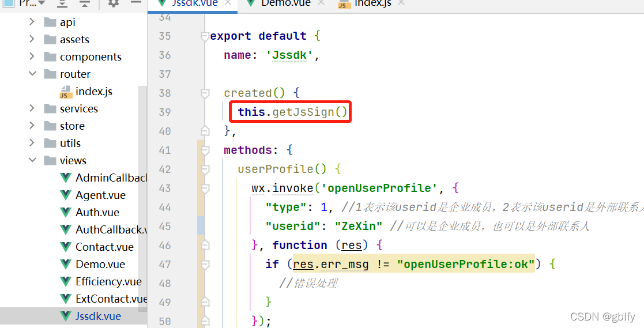This screenshot has width=644, height=328.
Task: Open AuthCallback file in project tree
Action: click(111, 229)
